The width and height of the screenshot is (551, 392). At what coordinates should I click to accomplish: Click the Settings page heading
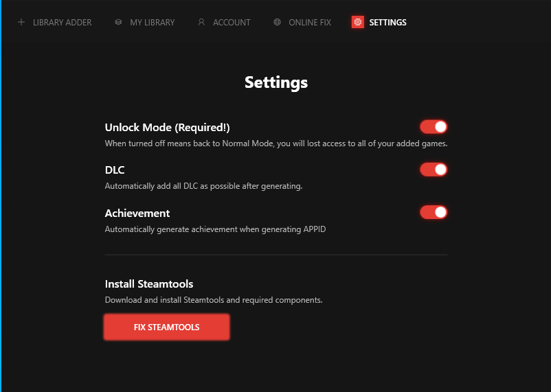(275, 83)
